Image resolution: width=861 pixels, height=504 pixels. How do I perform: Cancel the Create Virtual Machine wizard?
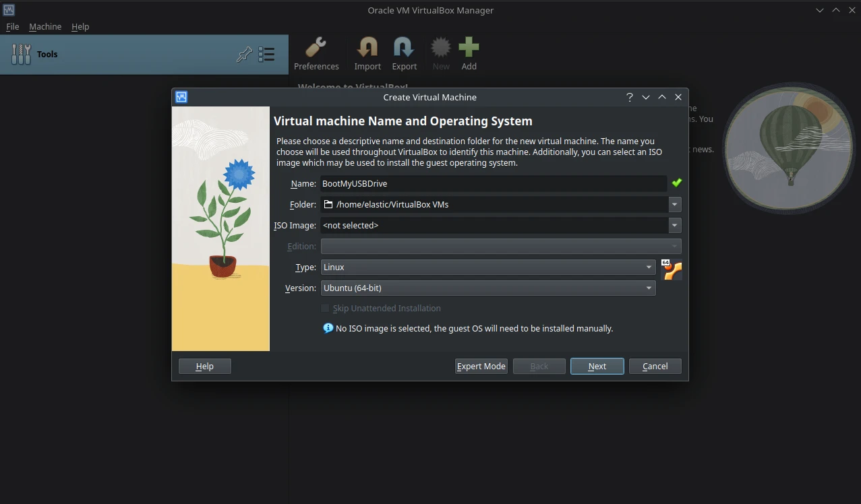point(655,366)
